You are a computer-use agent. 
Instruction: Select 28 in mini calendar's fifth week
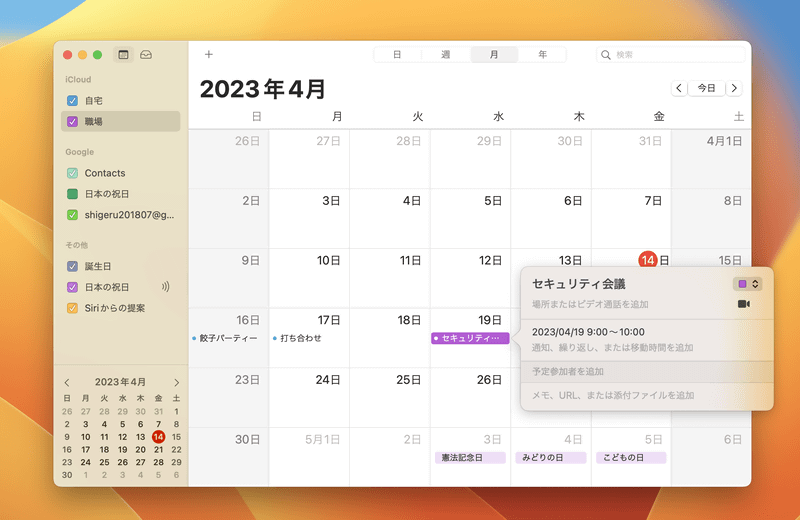(x=159, y=462)
